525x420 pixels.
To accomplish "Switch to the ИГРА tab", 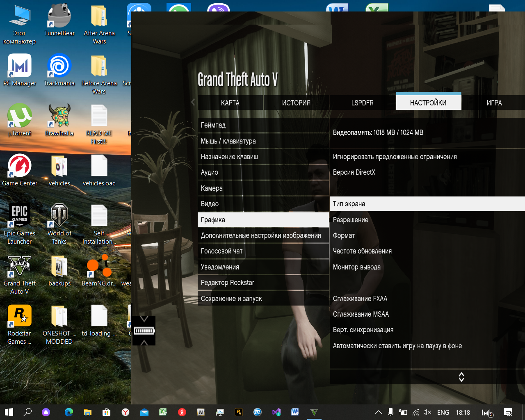I will click(x=494, y=103).
